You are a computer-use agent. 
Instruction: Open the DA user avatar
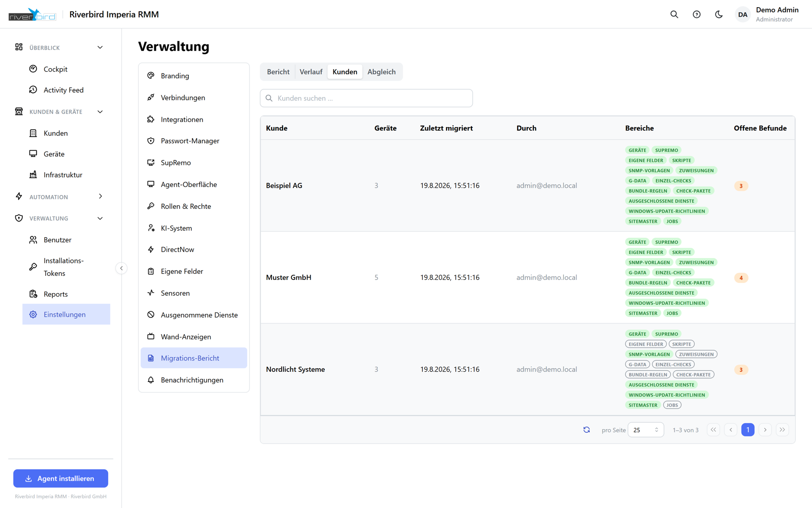[742, 15]
